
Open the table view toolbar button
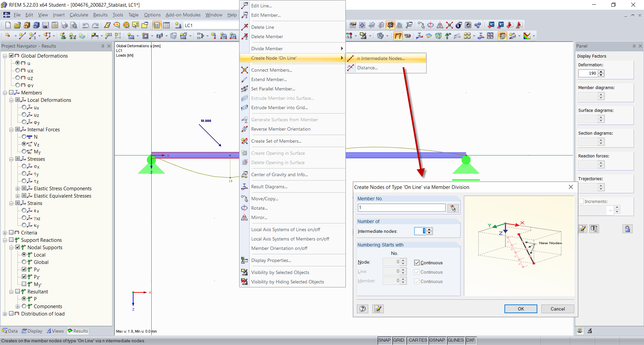point(166,25)
